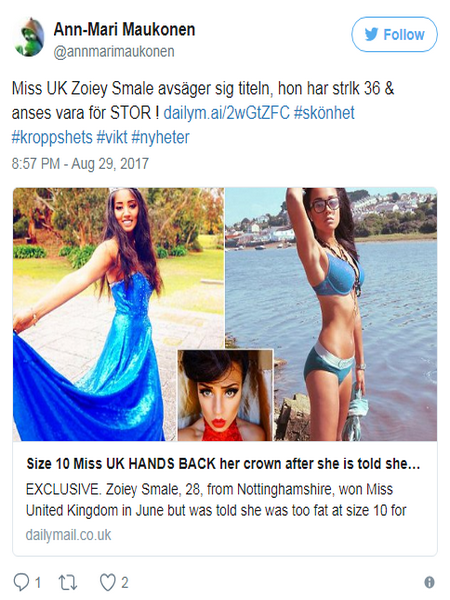450x600 pixels.
Task: Click the @annmarimaukonen handle
Action: (x=114, y=52)
